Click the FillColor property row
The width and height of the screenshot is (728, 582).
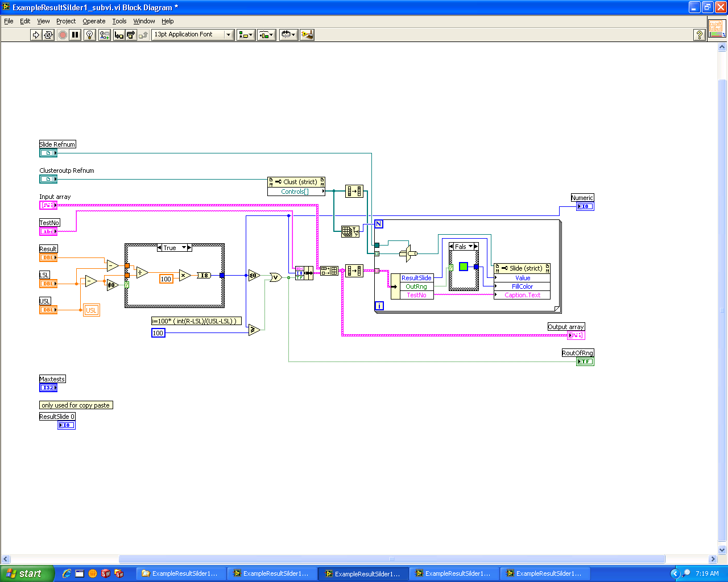tap(522, 286)
